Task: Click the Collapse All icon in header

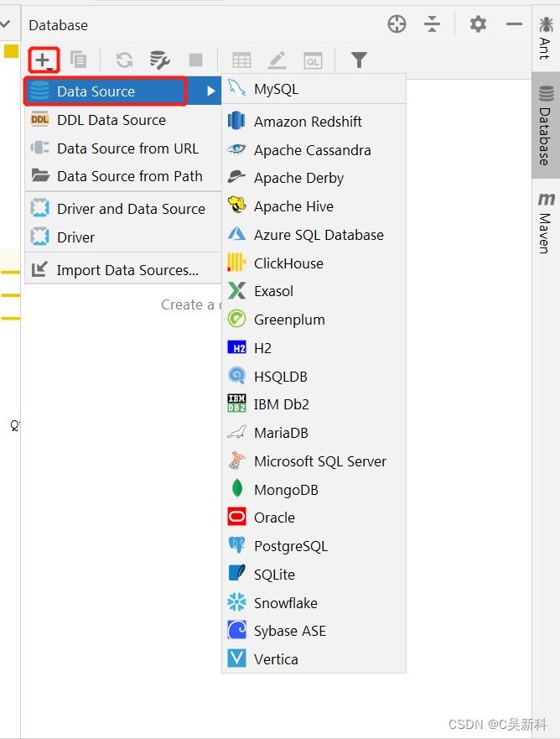Action: coord(432,23)
